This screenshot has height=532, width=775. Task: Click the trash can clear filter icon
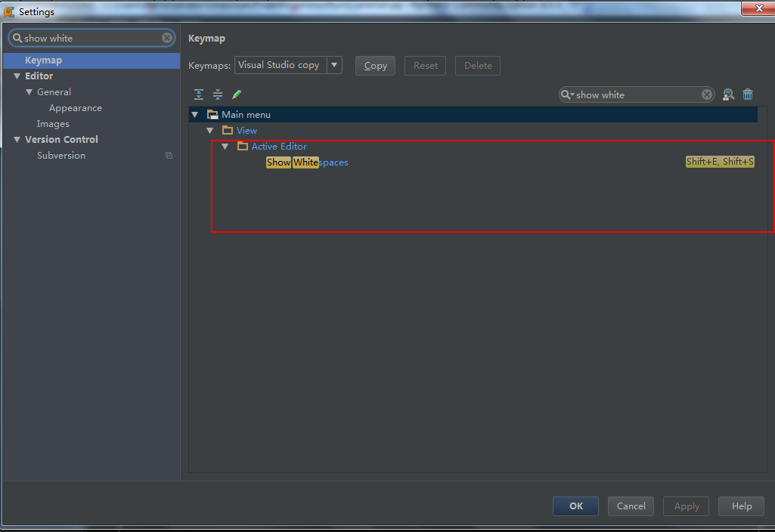[x=748, y=94]
